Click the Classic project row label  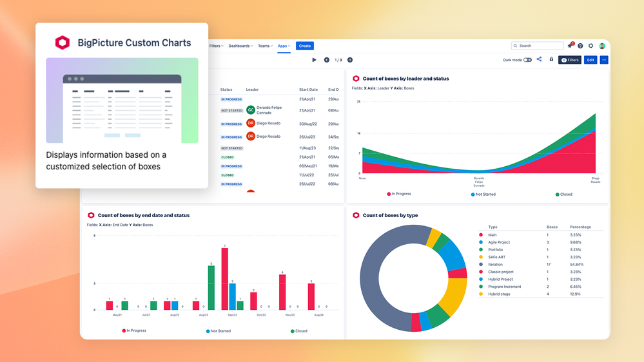501,272
